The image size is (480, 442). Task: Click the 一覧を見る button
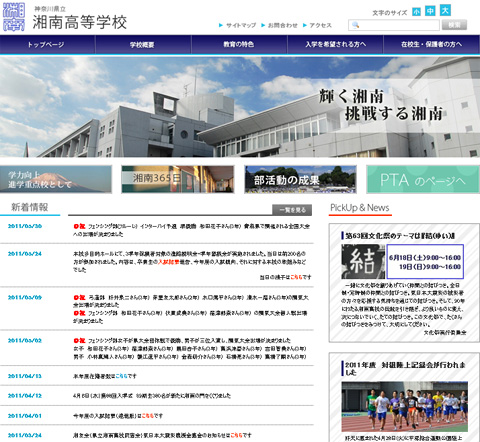point(292,210)
